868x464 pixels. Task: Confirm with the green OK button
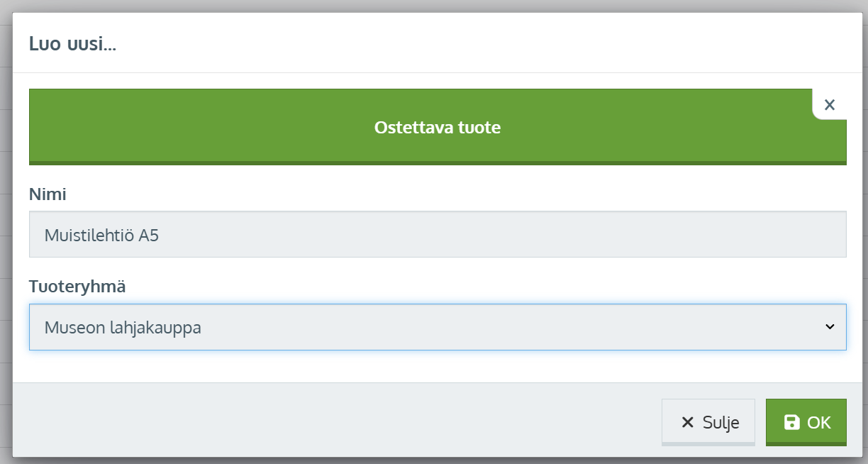coord(806,423)
